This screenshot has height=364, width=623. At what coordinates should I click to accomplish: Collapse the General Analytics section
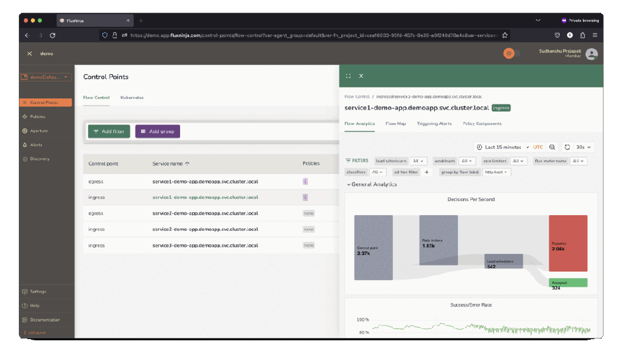click(x=349, y=184)
